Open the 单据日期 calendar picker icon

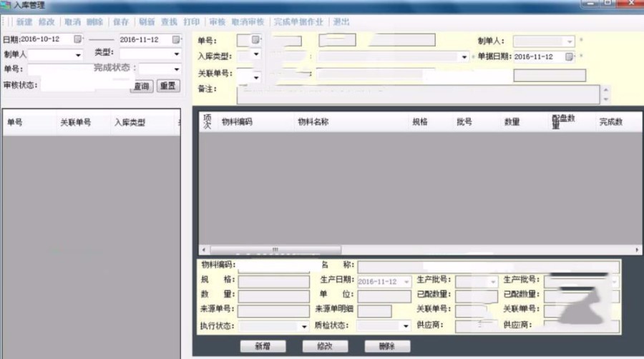click(x=569, y=56)
